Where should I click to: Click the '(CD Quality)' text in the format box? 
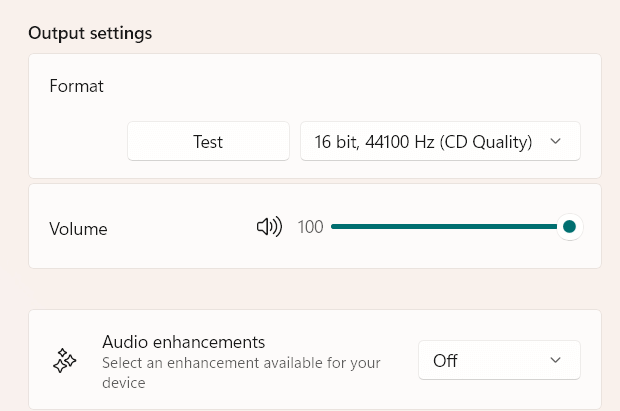[489, 142]
